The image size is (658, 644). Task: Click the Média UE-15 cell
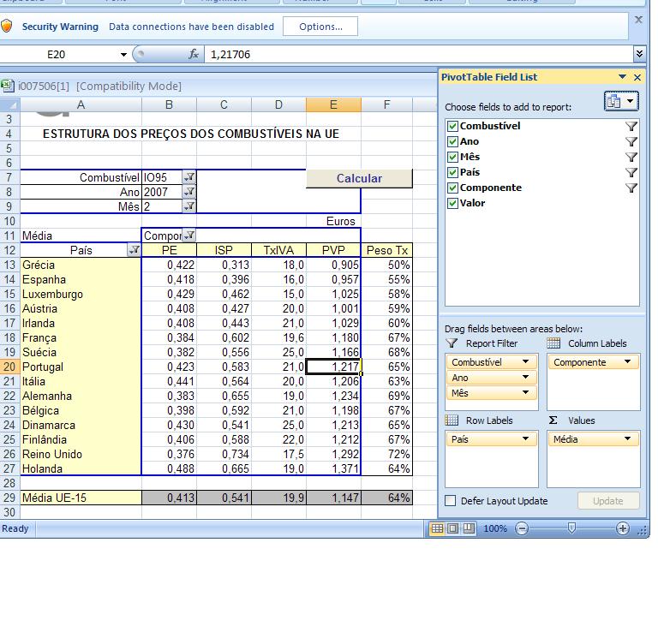pyautogui.click(x=81, y=498)
